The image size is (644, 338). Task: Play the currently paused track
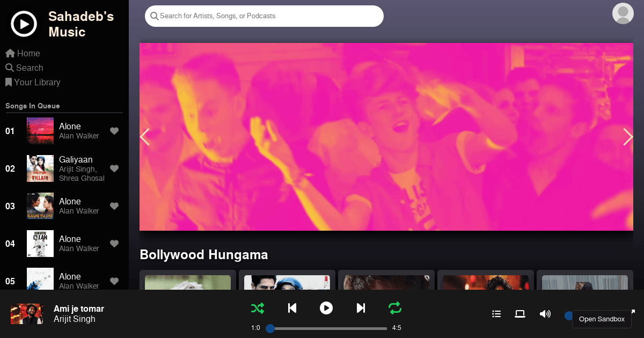[x=326, y=308]
